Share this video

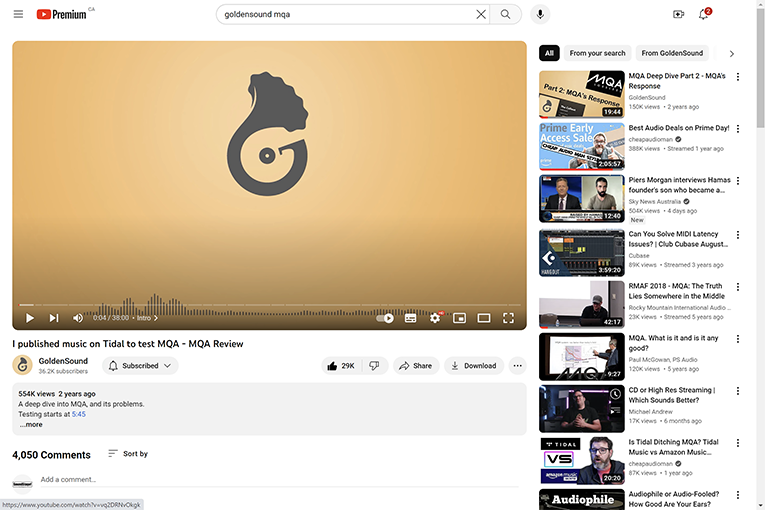[416, 366]
